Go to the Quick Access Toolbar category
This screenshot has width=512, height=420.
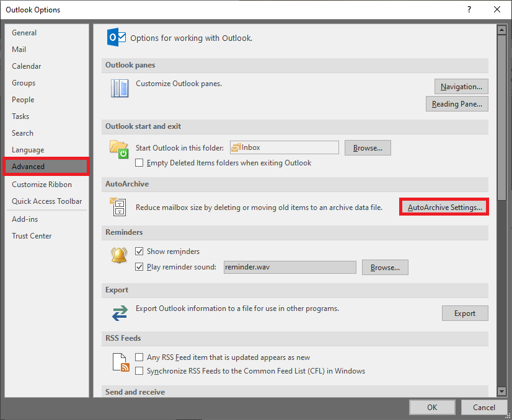[46, 201]
